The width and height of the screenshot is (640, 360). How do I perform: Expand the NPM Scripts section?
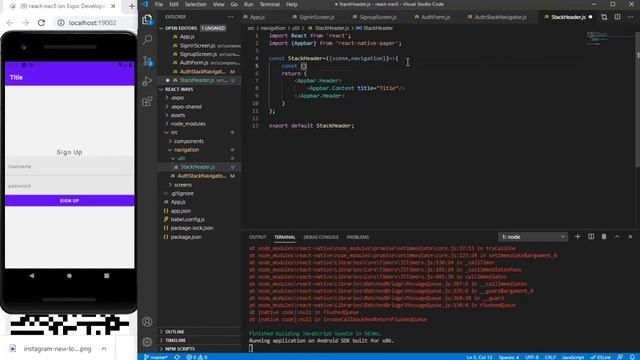click(x=180, y=349)
